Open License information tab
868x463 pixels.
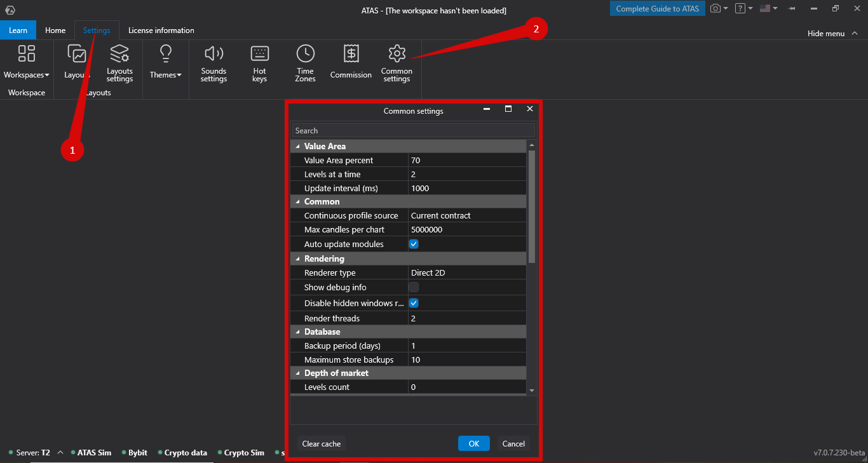161,30
